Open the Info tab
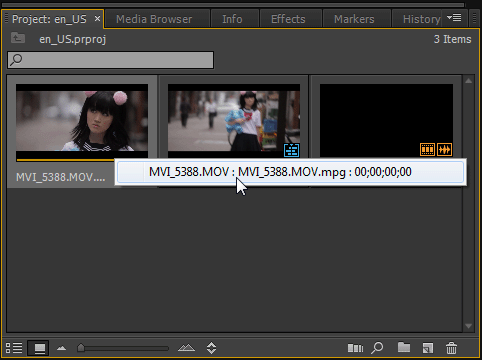Screen dimensions: 482x360 (232, 19)
